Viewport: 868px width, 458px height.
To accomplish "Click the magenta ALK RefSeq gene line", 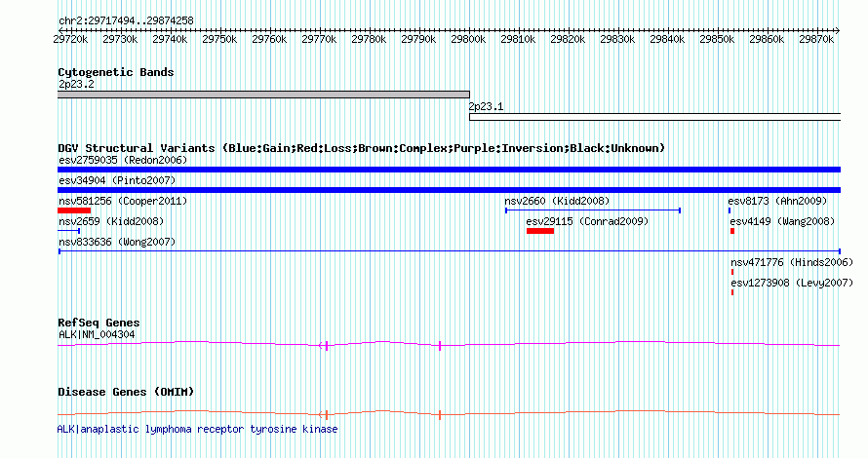I will (x=449, y=345).
